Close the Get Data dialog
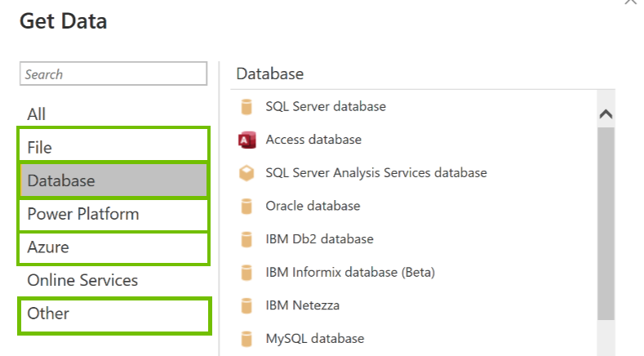Screen dimensions: 644x356 [630, 3]
